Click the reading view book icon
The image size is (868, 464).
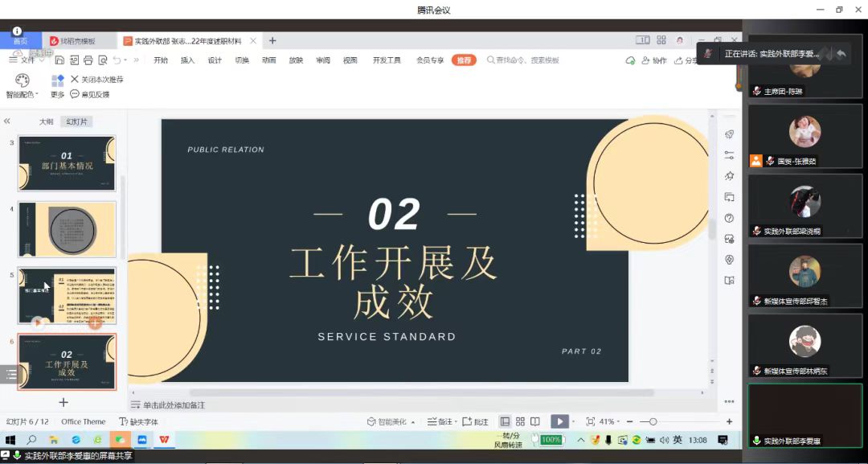pyautogui.click(x=535, y=421)
